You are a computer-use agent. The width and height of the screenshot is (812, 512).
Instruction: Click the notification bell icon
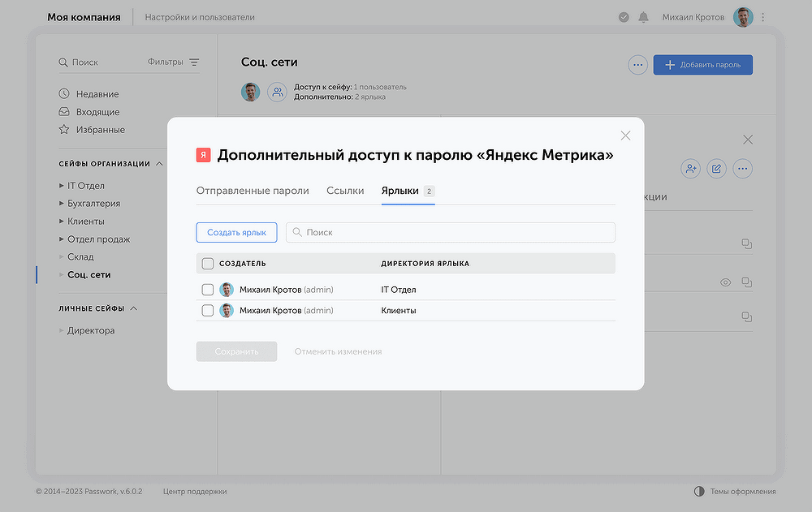[x=643, y=17]
